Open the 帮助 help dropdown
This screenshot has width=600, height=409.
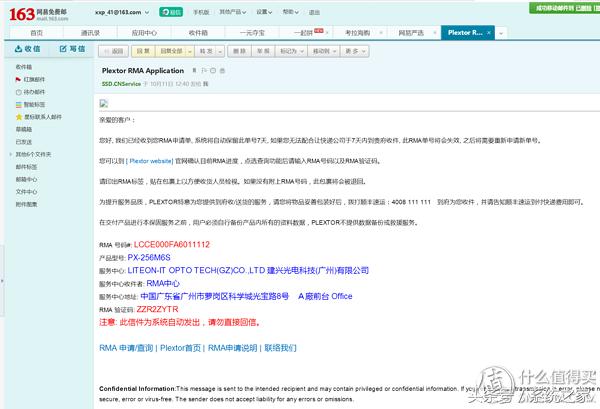click(290, 12)
